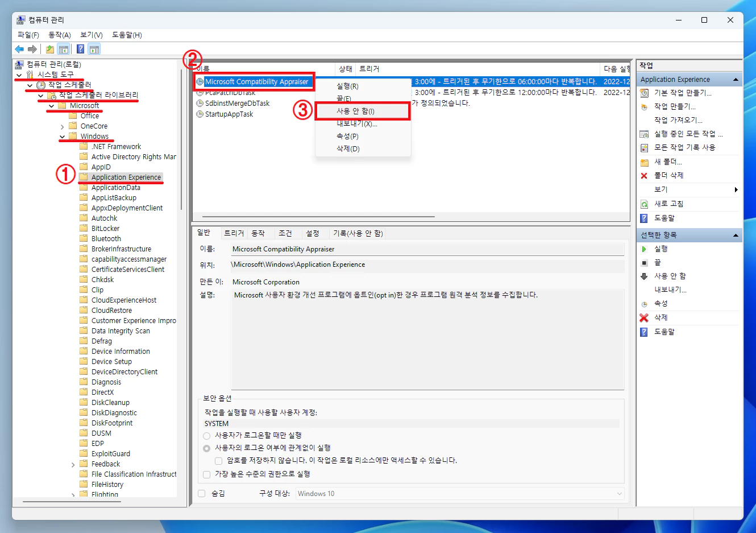756x533 pixels.
Task: Open the 동작(A) menu
Action: pyautogui.click(x=60, y=35)
